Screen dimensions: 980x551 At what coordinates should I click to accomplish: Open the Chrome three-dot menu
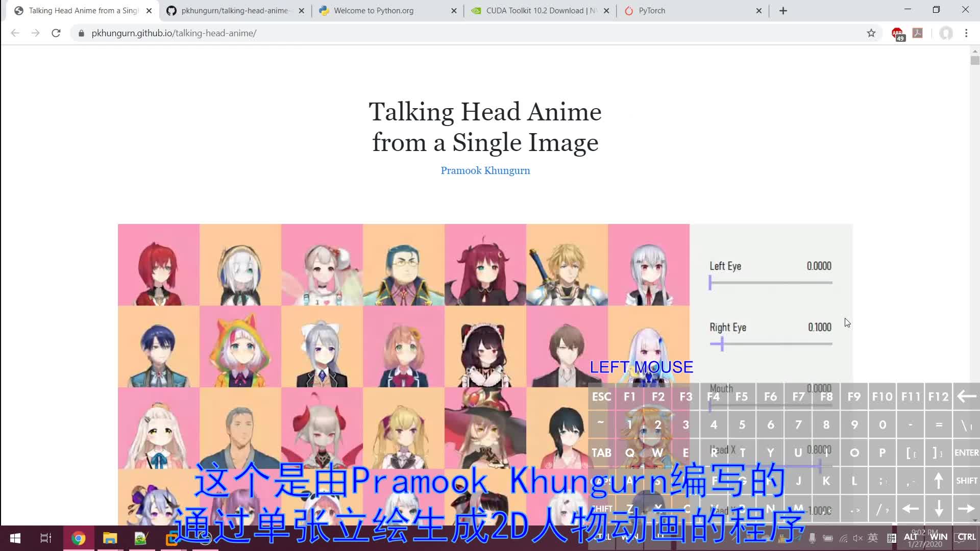[966, 33]
